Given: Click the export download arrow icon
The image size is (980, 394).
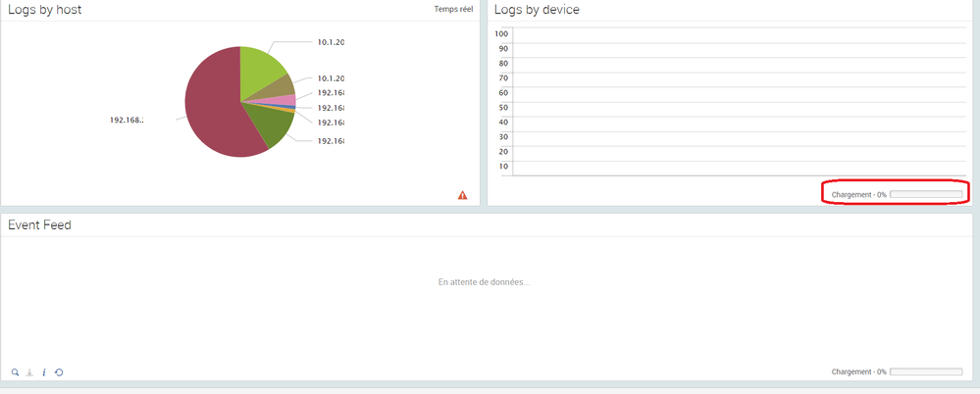Looking at the screenshot, I should tap(29, 372).
